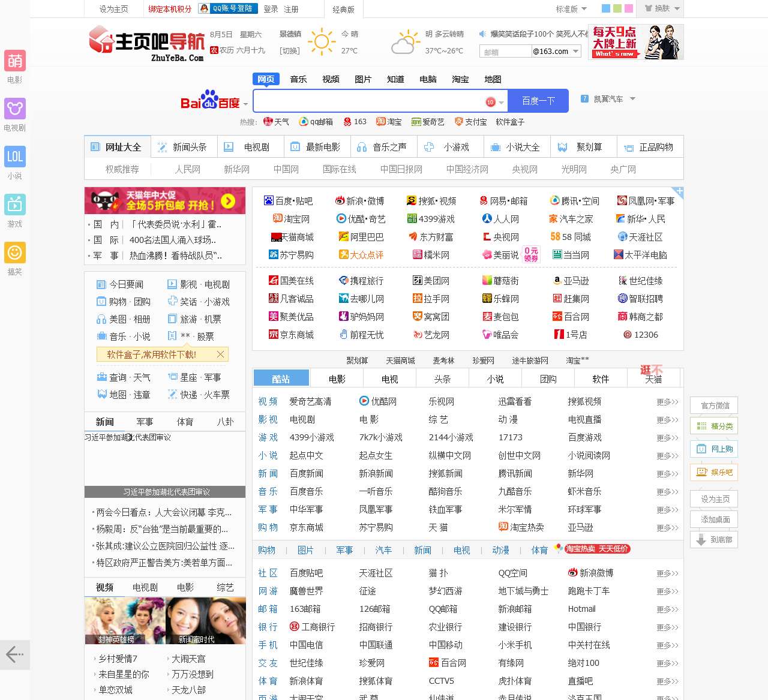The height and width of the screenshot is (700, 768).
Task: Open the 电视剧 bear sidebar icon
Action: pyautogui.click(x=15, y=109)
